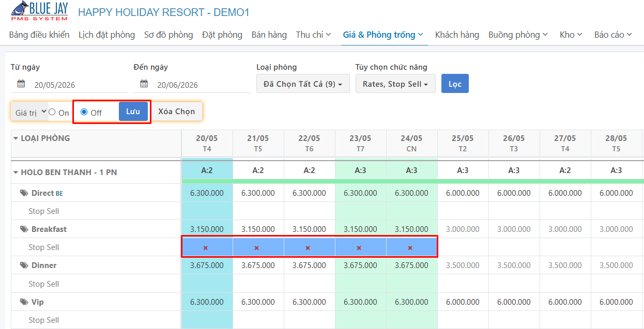The height and width of the screenshot is (329, 644).
Task: Click the Breakfast rate 3.000.000 under 27/05
Action: [x=565, y=229]
